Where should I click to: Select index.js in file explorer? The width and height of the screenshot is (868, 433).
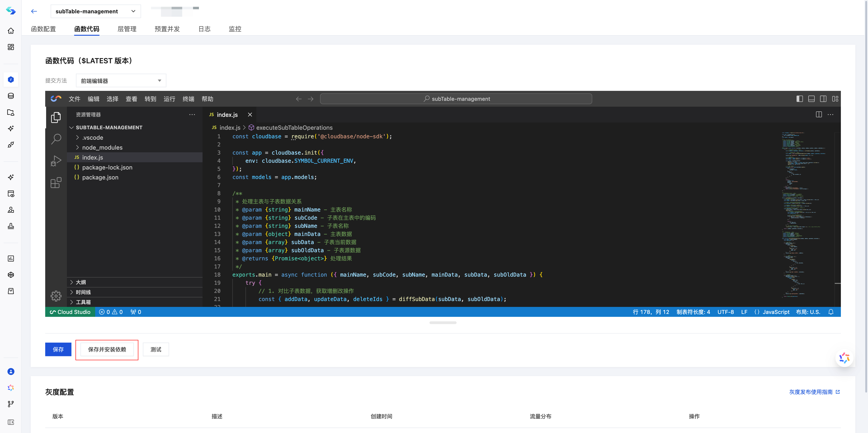pos(135,157)
